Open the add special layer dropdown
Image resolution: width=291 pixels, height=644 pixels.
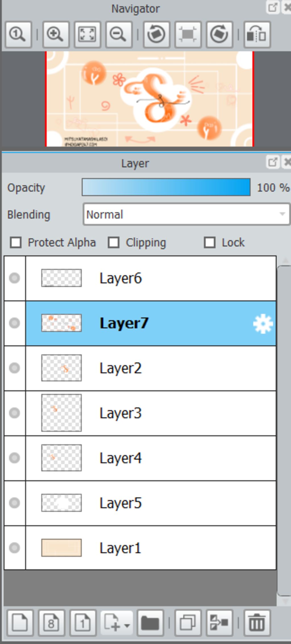117,623
